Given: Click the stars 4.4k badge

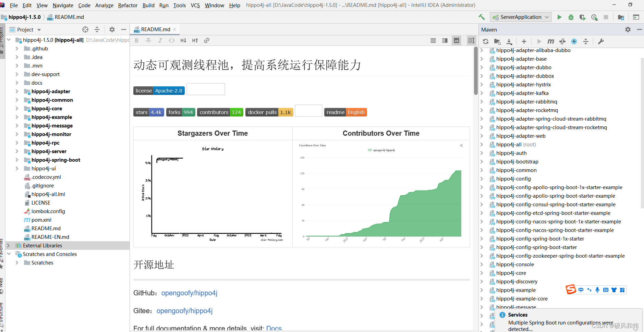Looking at the screenshot, I should (x=149, y=112).
